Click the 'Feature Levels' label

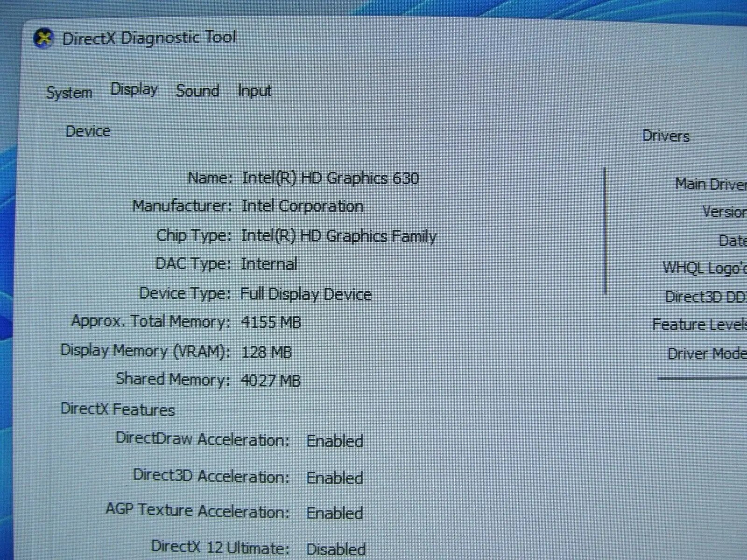click(x=699, y=324)
